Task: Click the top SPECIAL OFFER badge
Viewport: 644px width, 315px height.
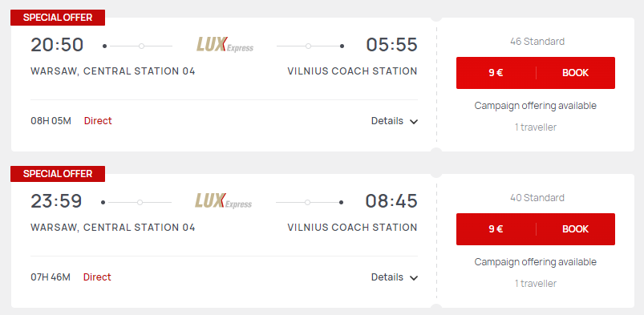Action: [x=58, y=18]
